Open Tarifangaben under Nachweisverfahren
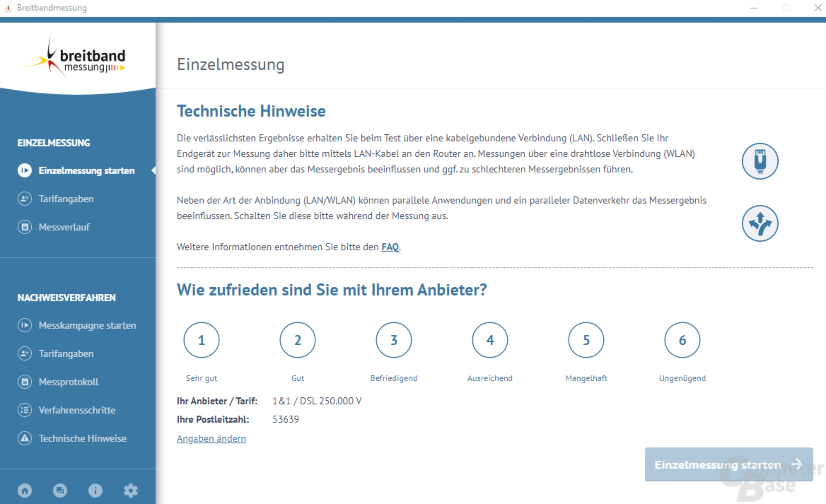This screenshot has width=826, height=504. point(66,354)
